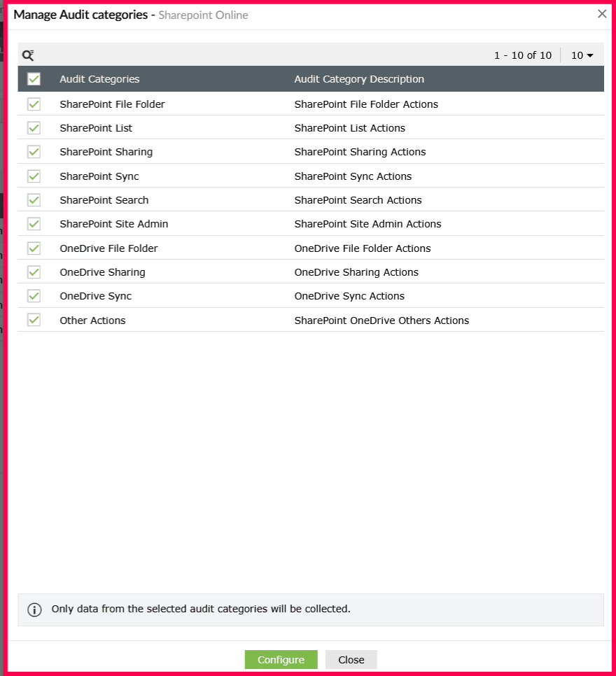Toggle the OneDrive Sharing checkbox
The height and width of the screenshot is (676, 616).
coord(34,272)
